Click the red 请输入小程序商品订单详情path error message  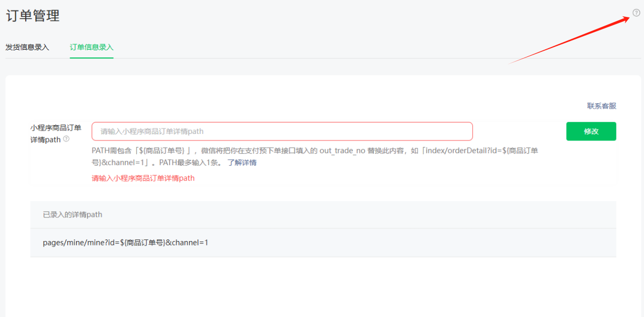(143, 178)
